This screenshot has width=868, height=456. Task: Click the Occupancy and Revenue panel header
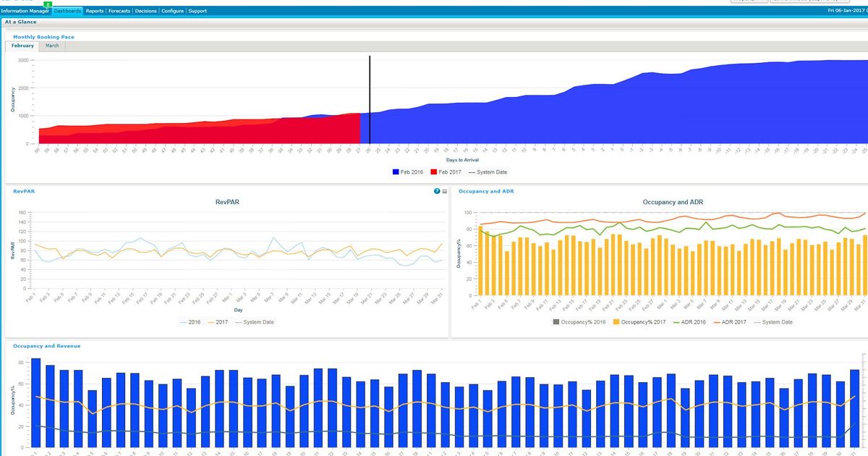pyautogui.click(x=46, y=346)
